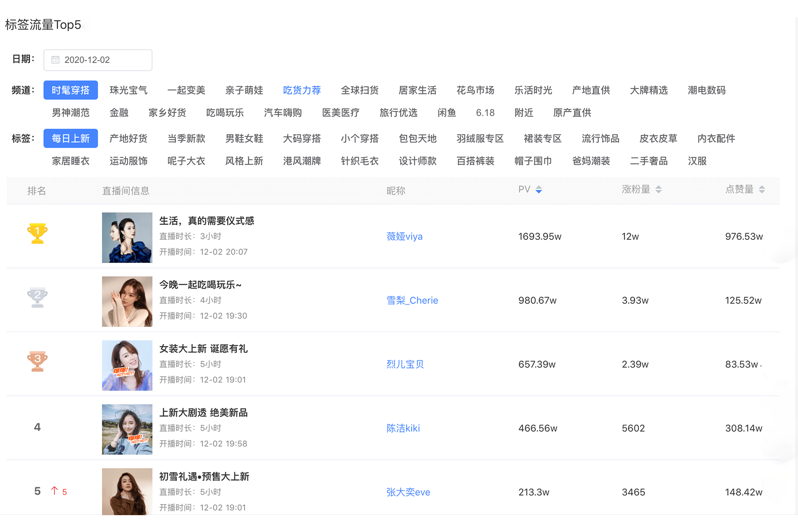Screen dimensions: 798x532
Task: Select the 汉服 tag
Action: pyautogui.click(x=697, y=161)
